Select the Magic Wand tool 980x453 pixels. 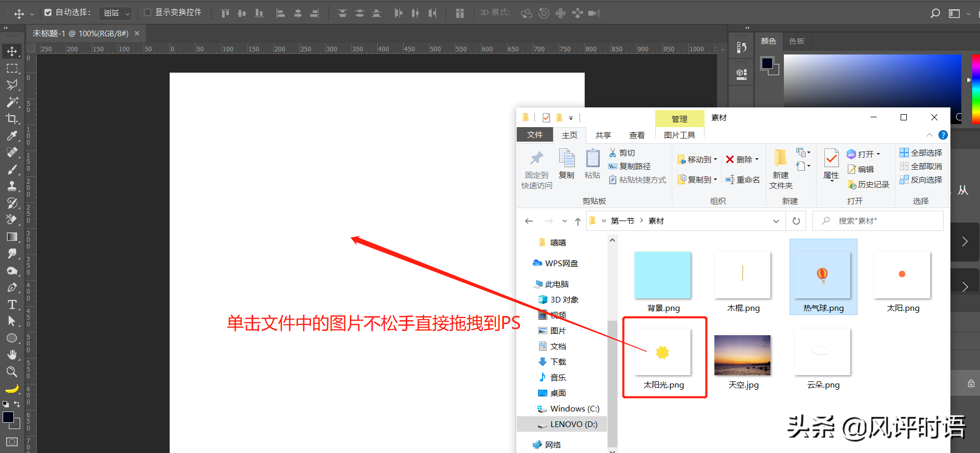click(x=12, y=102)
